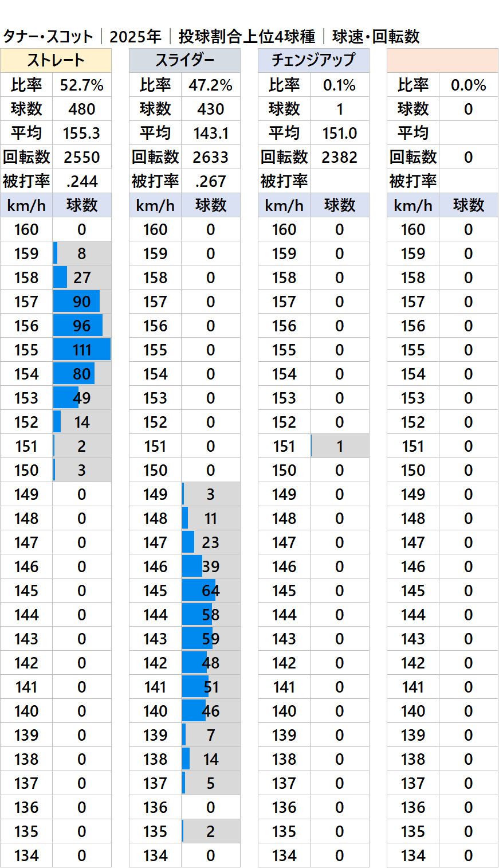Select the changeup 151 km/h count cell showing 1
499x868 pixels.
click(x=340, y=446)
